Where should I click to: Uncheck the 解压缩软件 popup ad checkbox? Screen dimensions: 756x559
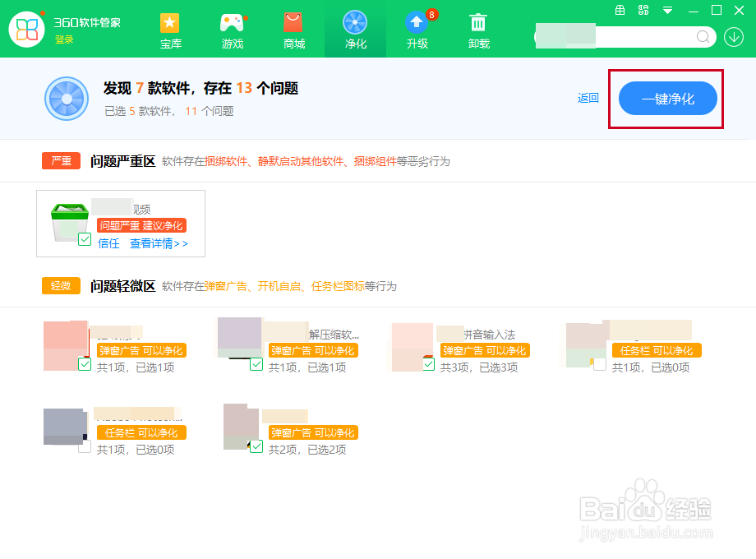(256, 363)
